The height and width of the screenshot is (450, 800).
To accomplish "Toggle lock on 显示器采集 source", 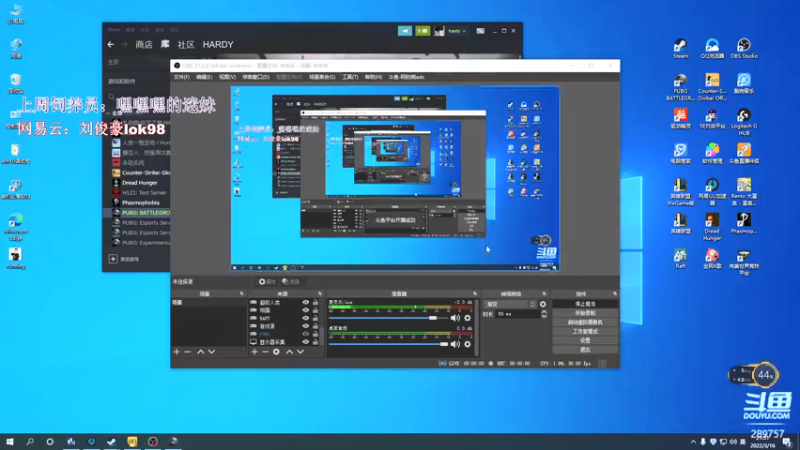I will coord(315,342).
